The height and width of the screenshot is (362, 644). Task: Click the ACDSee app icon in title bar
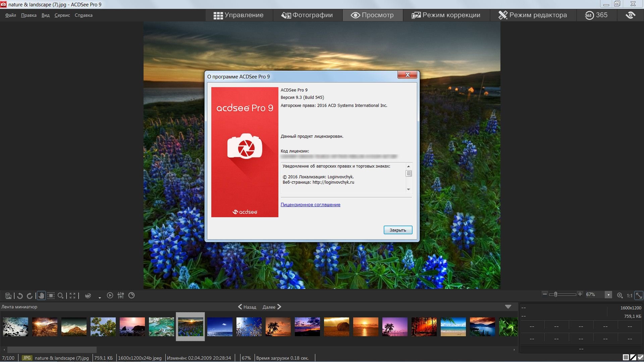(x=3, y=4)
